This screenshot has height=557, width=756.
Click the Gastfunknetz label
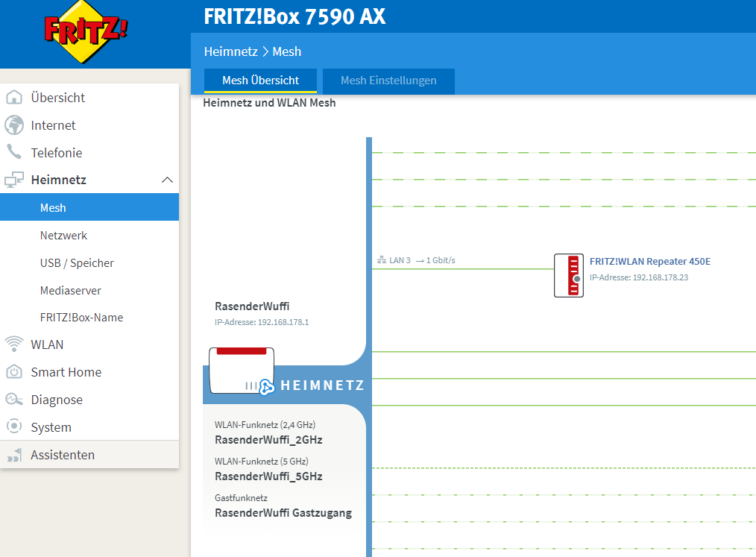(x=241, y=497)
